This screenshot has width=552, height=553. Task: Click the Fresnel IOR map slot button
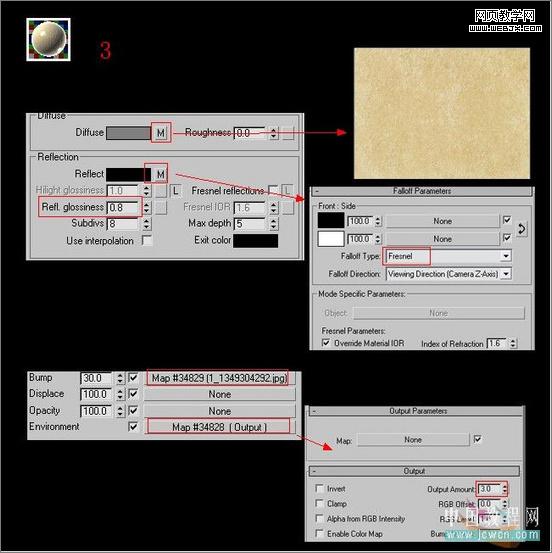pyautogui.click(x=288, y=207)
